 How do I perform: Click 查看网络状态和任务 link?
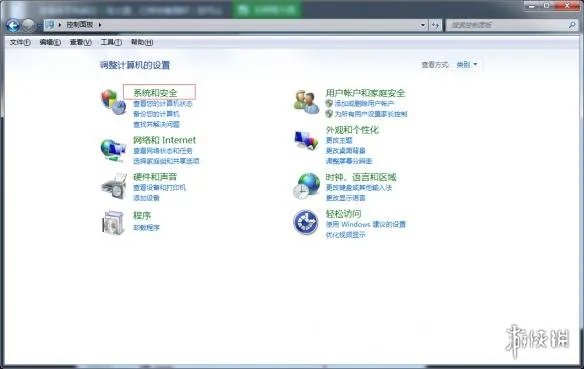point(163,150)
